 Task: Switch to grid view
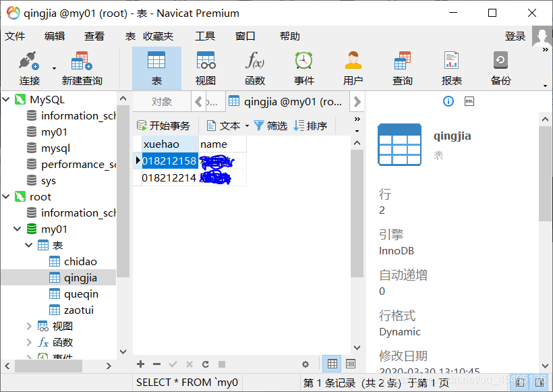point(332,364)
